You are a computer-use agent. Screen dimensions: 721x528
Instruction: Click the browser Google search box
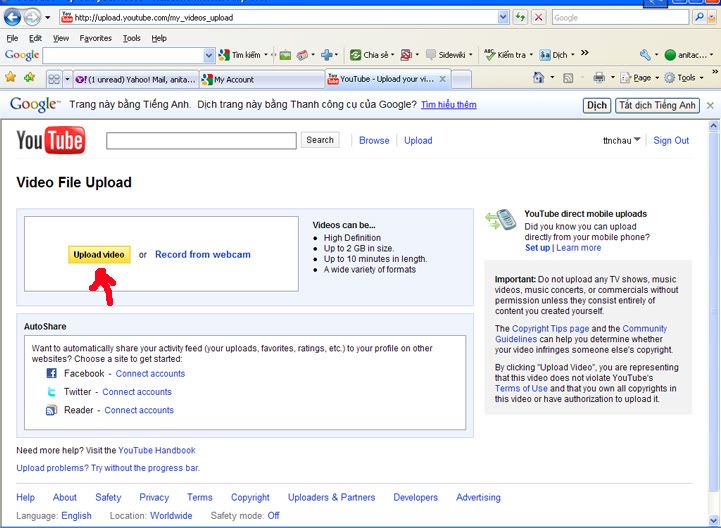pyautogui.click(x=620, y=18)
